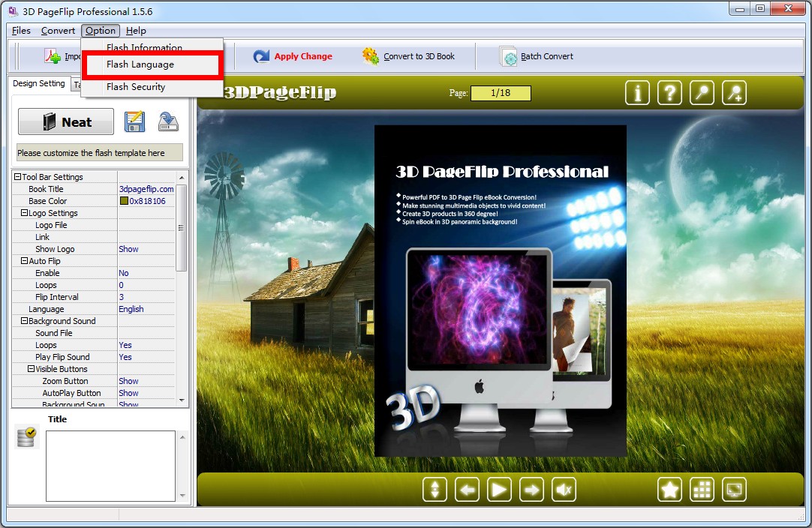Viewport: 812px width, 528px height.
Task: Collapse the Auto Flip group
Action: 24,261
